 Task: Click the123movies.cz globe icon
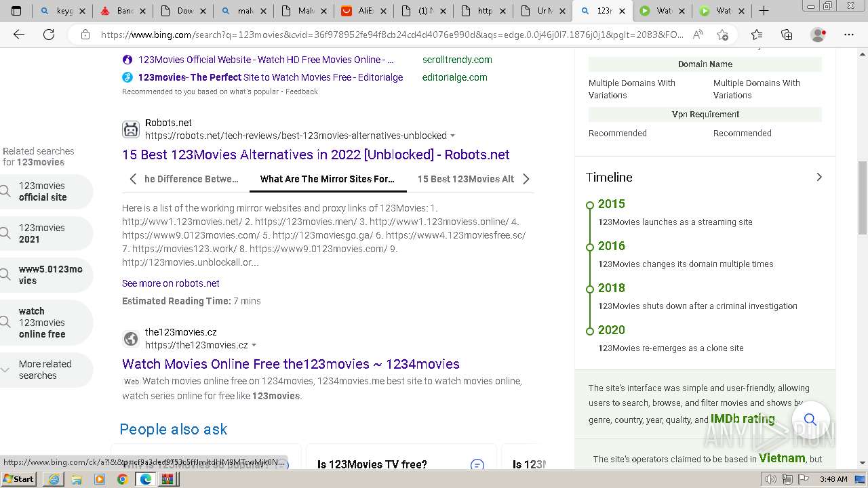(x=131, y=338)
